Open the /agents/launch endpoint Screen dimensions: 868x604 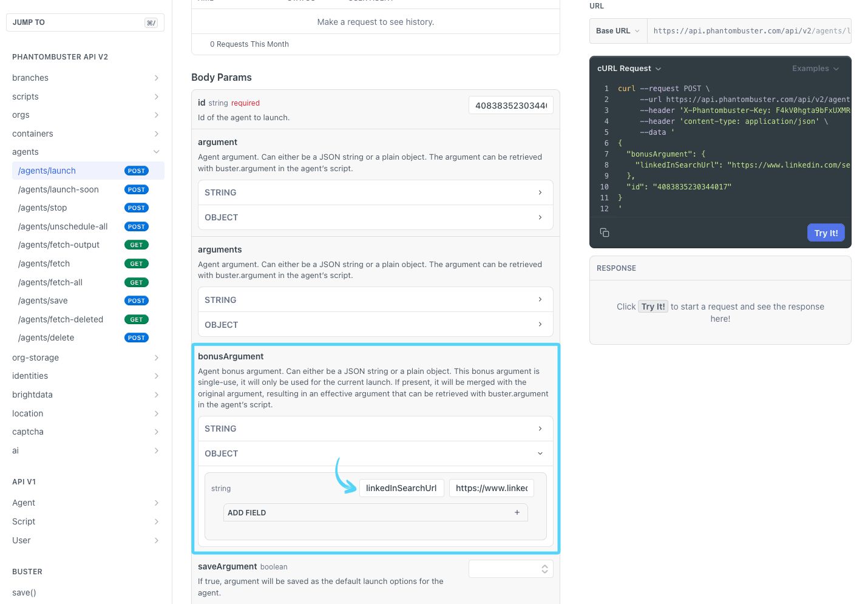(x=88, y=171)
